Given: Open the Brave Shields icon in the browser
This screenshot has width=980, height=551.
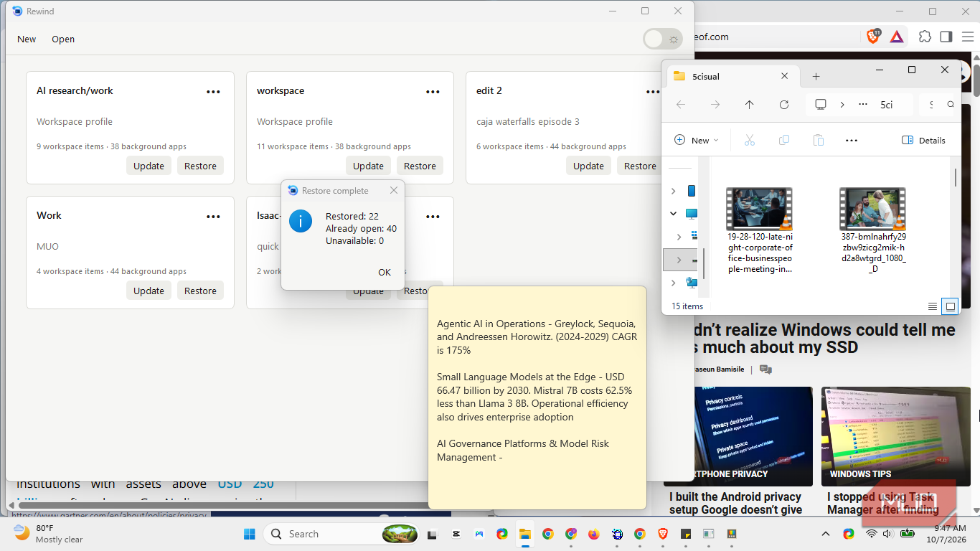Looking at the screenshot, I should click(873, 37).
